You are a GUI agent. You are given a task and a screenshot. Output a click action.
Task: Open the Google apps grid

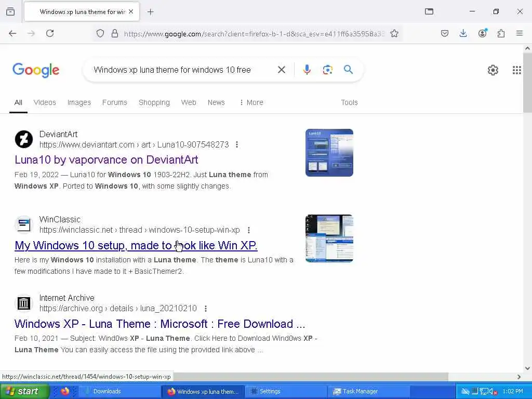[x=517, y=70]
